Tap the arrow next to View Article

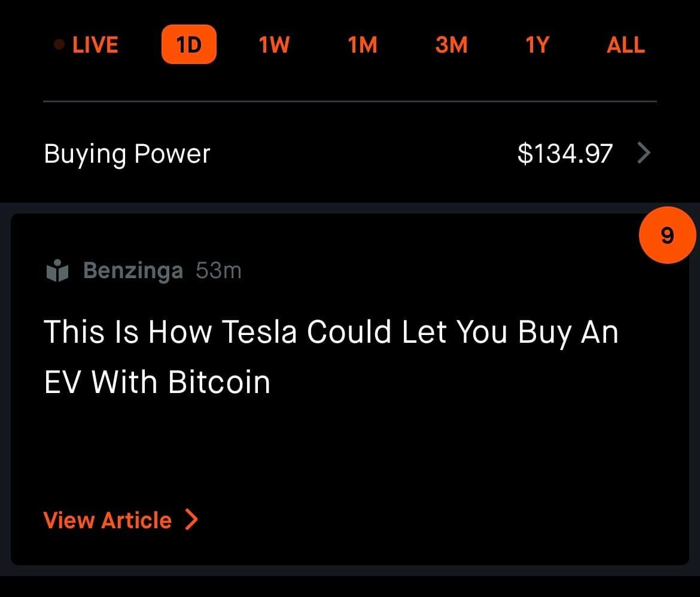tap(191, 520)
